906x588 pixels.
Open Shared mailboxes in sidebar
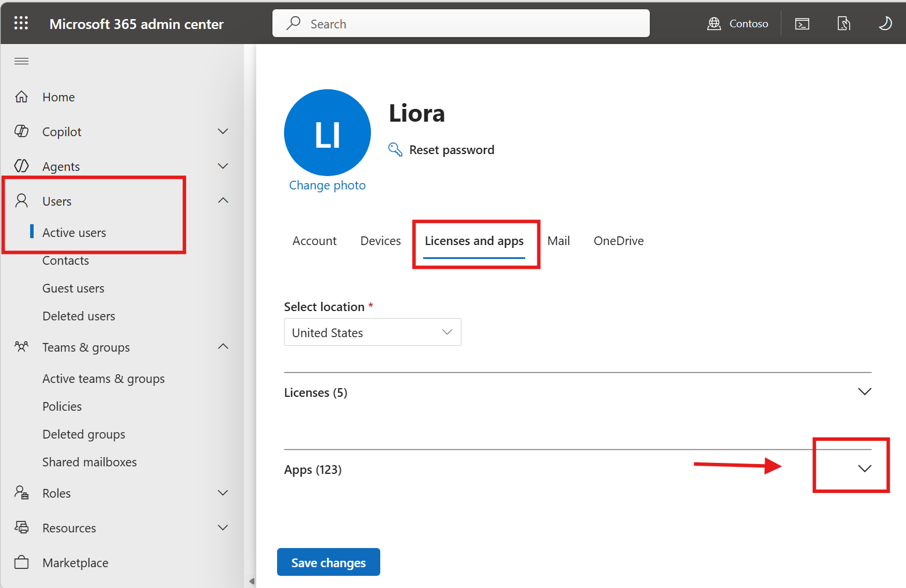point(90,462)
